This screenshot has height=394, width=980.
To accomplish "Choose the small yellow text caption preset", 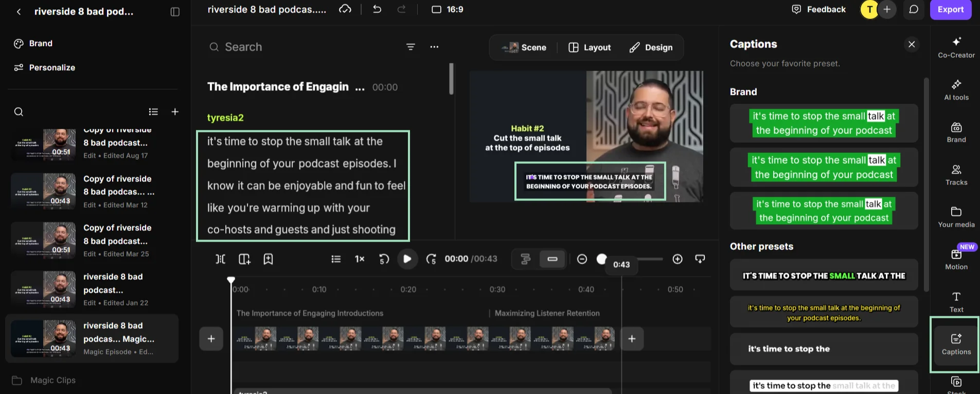I will pos(824,313).
